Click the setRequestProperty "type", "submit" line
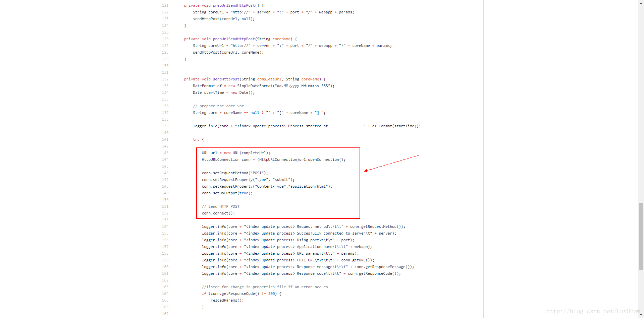This screenshot has width=644, height=318. click(248, 180)
